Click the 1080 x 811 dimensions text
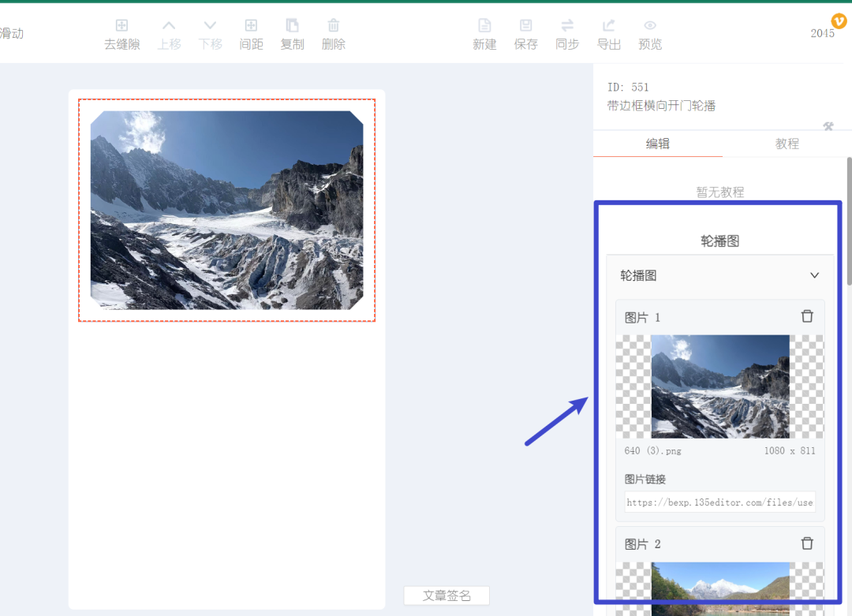The width and height of the screenshot is (852, 616). (790, 450)
